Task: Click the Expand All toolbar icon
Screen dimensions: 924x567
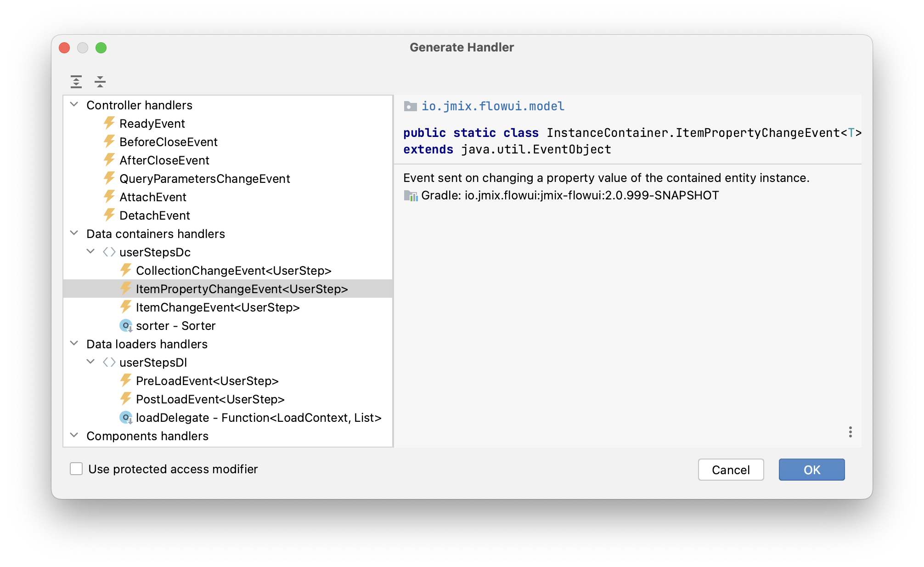Action: pyautogui.click(x=76, y=82)
